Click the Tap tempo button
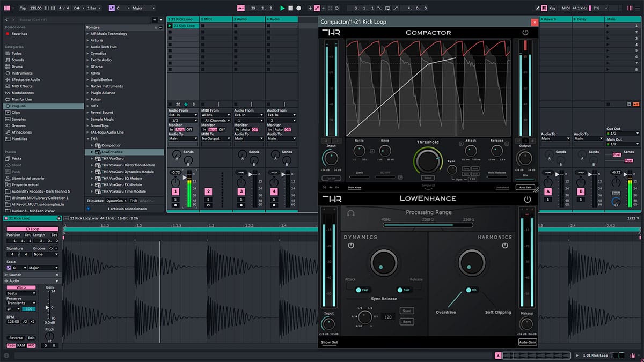 click(x=23, y=8)
